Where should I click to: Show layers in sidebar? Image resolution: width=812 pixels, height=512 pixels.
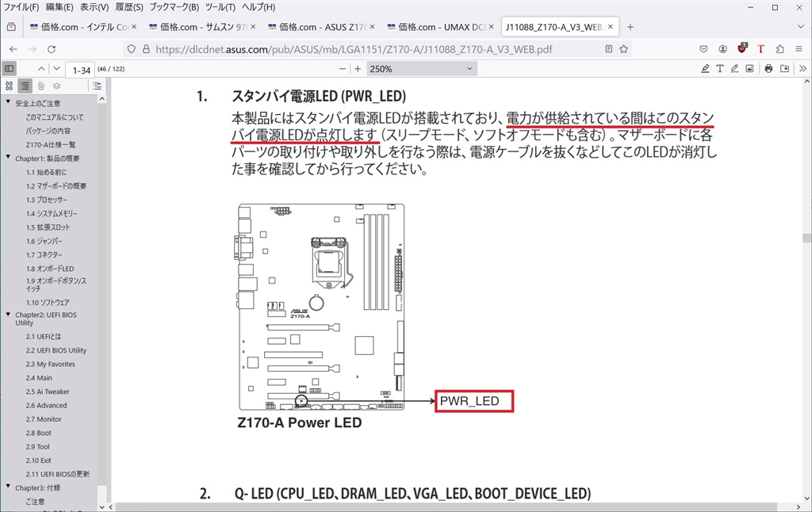click(56, 86)
